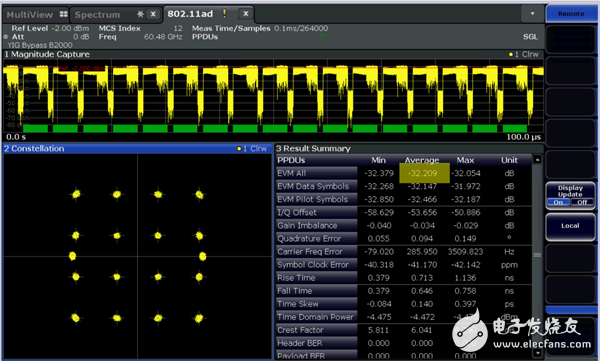The width and height of the screenshot is (600, 361).
Task: Click the Time Skew row label
Action: coord(316,304)
